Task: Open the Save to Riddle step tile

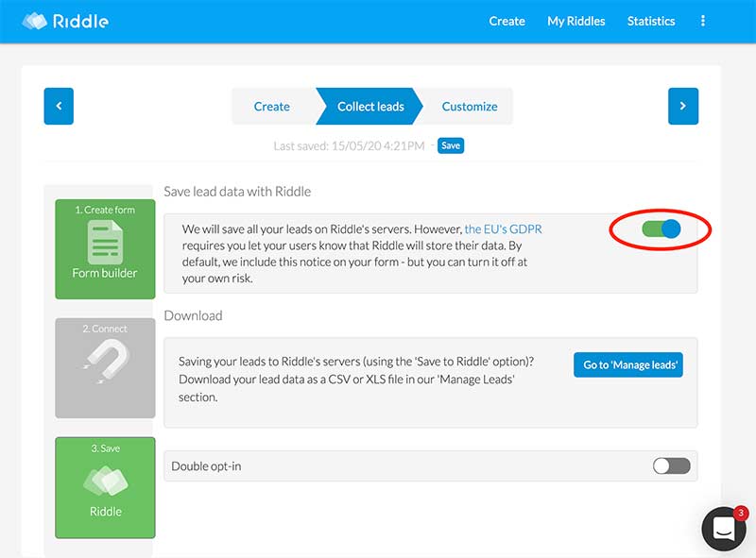Action: click(x=105, y=487)
